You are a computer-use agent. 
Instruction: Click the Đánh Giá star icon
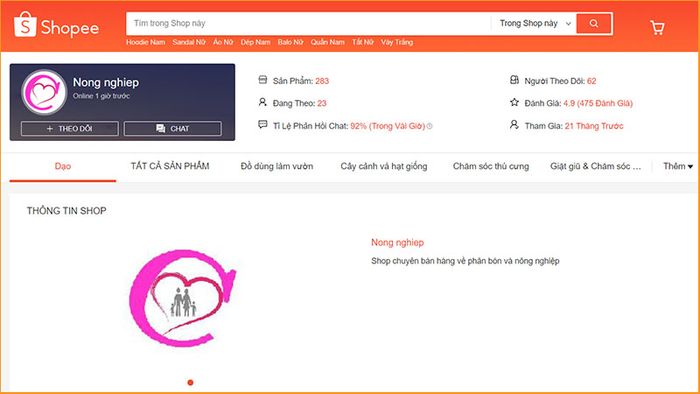click(x=514, y=102)
